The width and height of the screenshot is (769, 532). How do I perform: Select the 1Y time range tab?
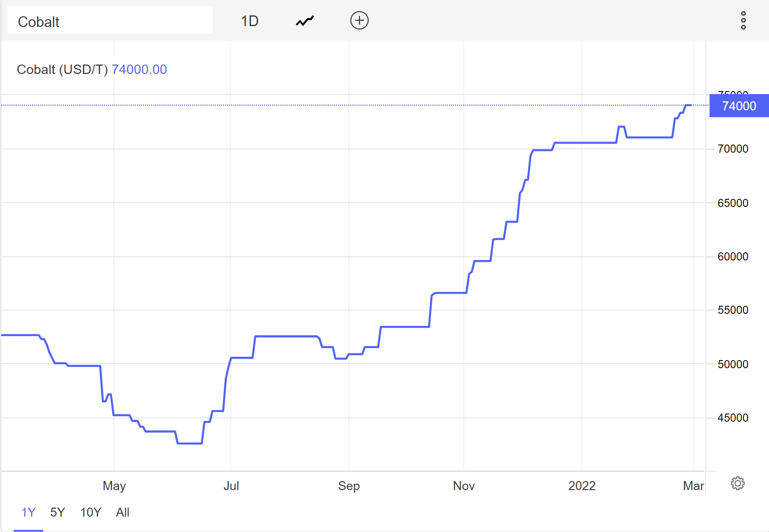[28, 512]
